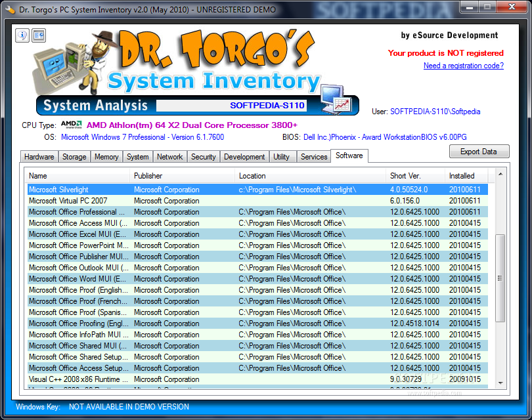
Task: Click the system card icon beside info
Action: 39,35
